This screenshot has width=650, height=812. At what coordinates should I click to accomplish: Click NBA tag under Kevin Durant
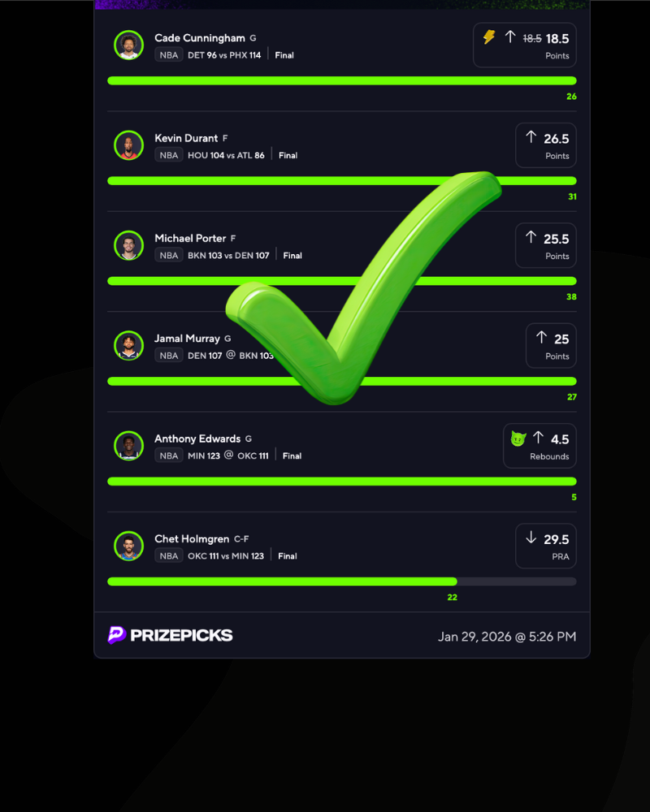168,155
